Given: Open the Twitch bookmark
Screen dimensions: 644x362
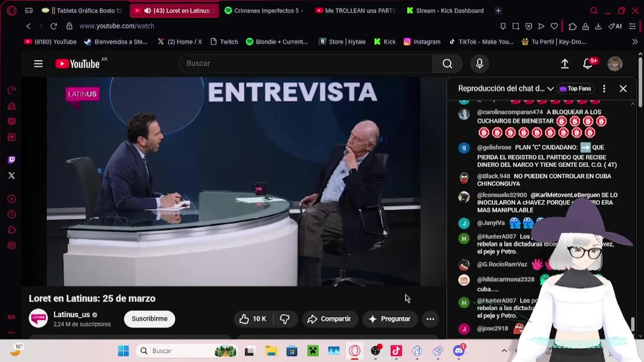Looking at the screenshot, I should [x=223, y=42].
